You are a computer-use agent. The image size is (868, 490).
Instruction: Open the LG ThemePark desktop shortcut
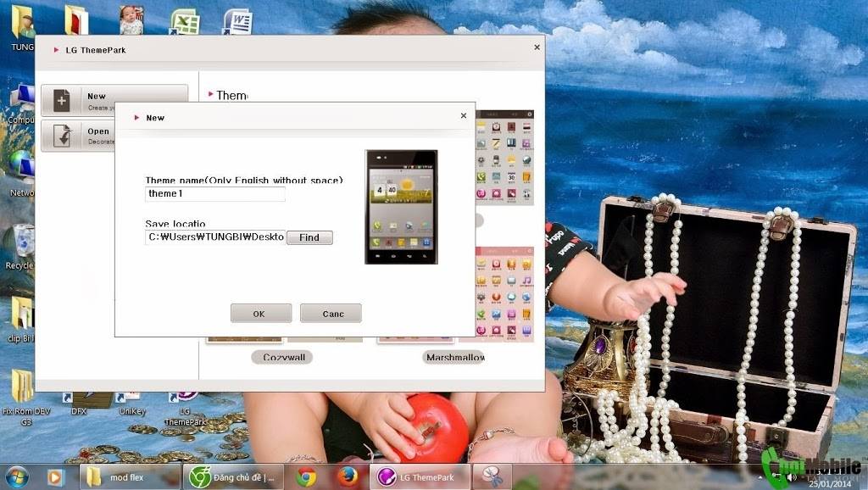click(185, 409)
